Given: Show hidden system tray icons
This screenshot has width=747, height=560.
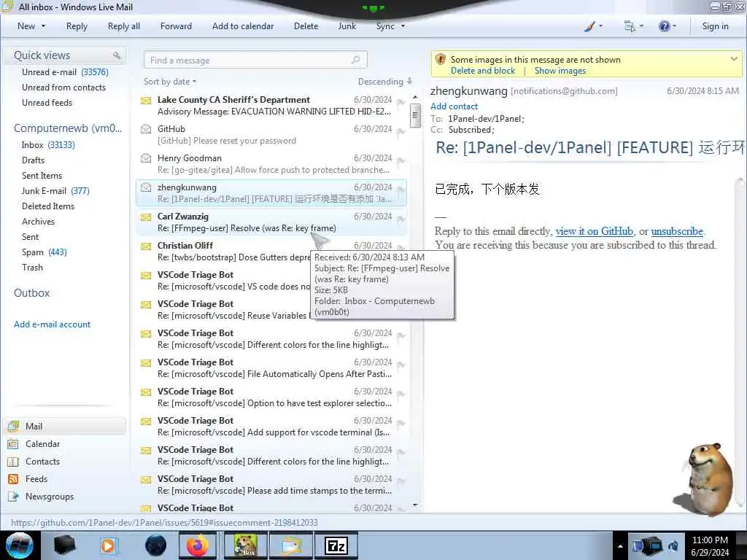Looking at the screenshot, I should coord(620,546).
